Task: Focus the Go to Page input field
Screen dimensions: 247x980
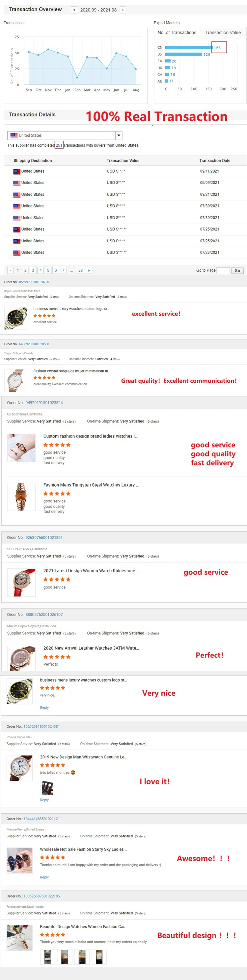Action: coord(223,271)
